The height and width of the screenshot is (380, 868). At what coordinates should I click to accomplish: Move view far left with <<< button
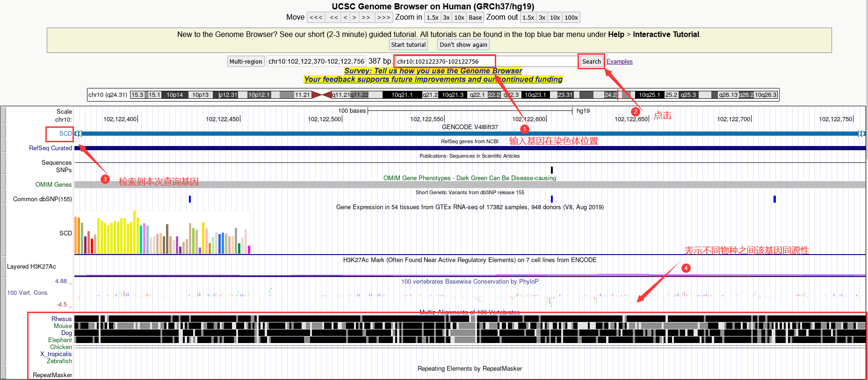point(316,18)
